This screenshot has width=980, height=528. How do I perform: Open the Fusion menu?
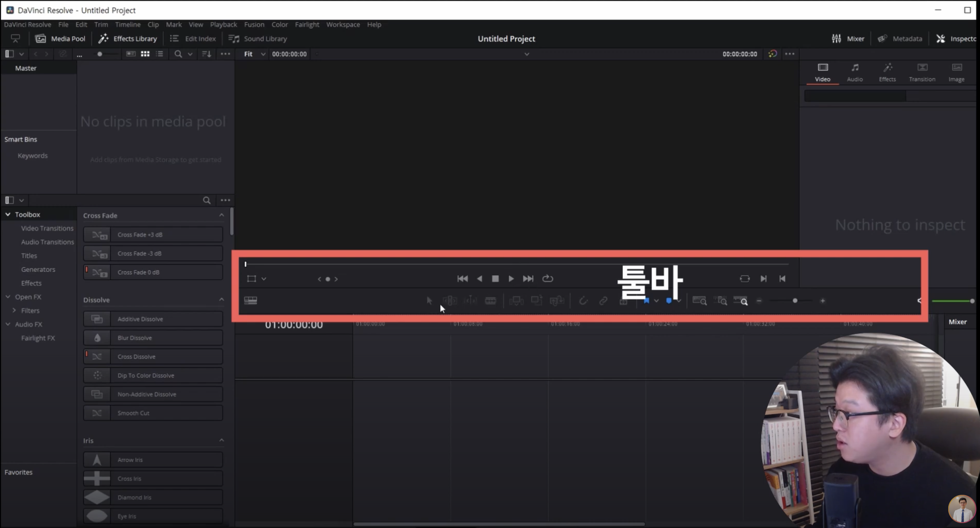[x=254, y=24]
